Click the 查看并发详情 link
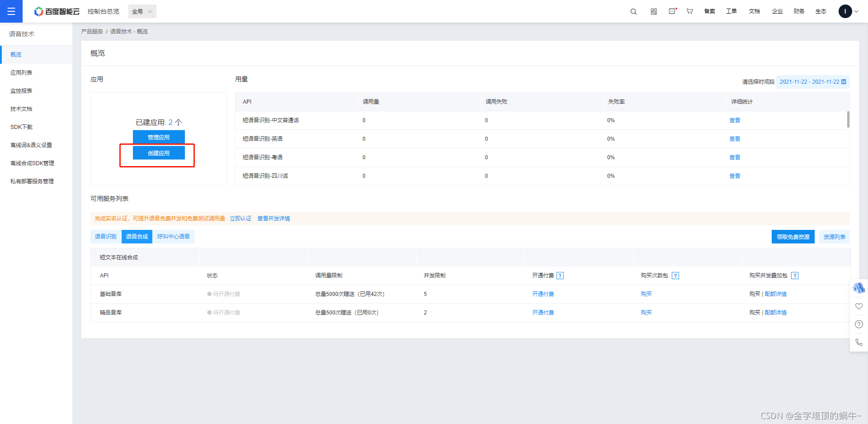 point(274,219)
